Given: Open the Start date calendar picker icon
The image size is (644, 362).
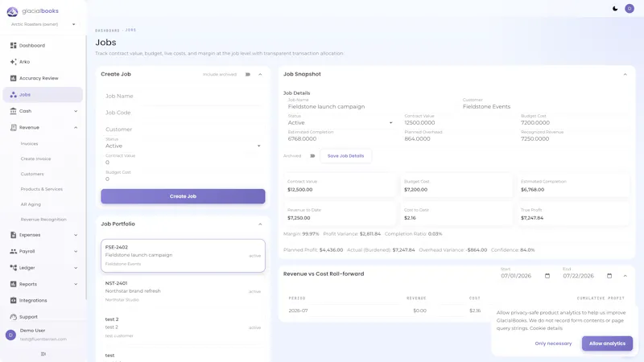Looking at the screenshot, I should click(547, 276).
